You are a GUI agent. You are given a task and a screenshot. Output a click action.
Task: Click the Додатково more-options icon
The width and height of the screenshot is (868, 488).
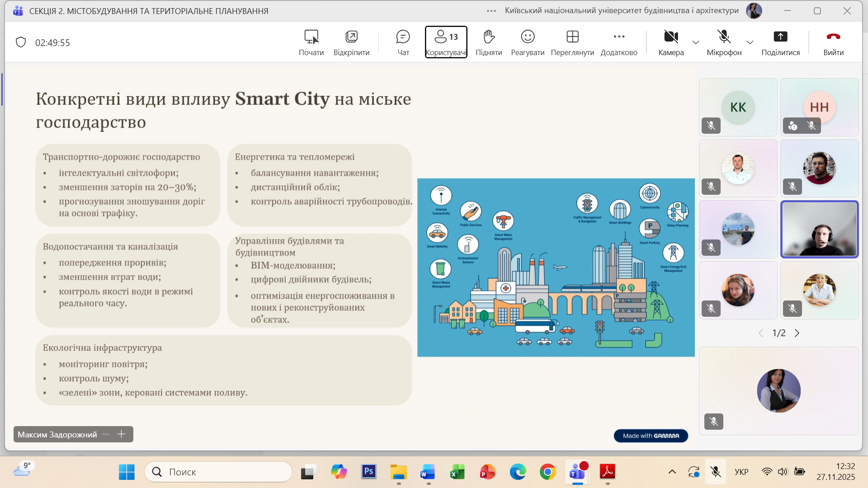[619, 37]
